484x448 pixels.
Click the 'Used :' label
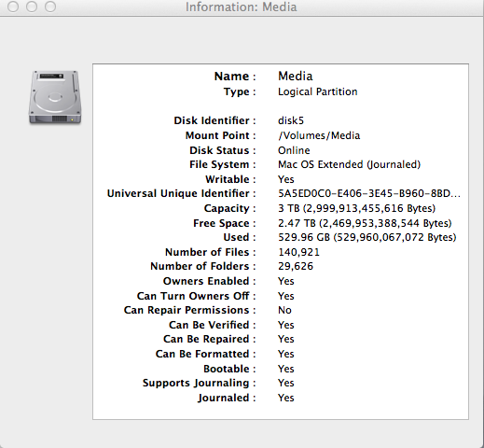(x=240, y=237)
